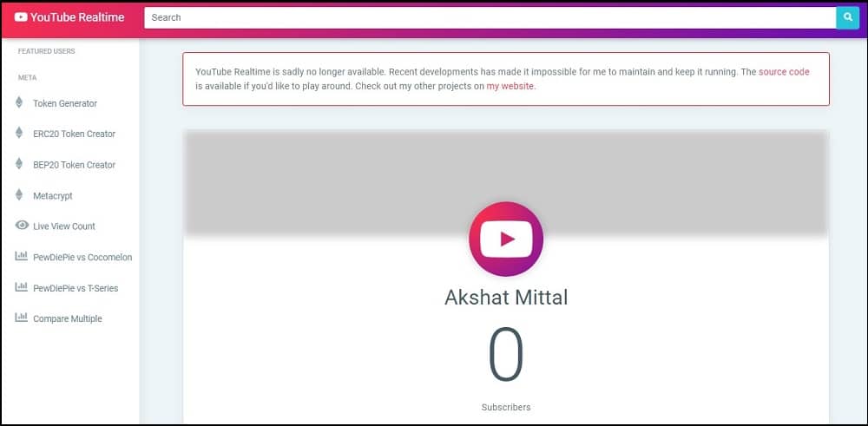Select Live View Count in sidebar
Viewport: 868px width, 426px height.
[x=64, y=226]
